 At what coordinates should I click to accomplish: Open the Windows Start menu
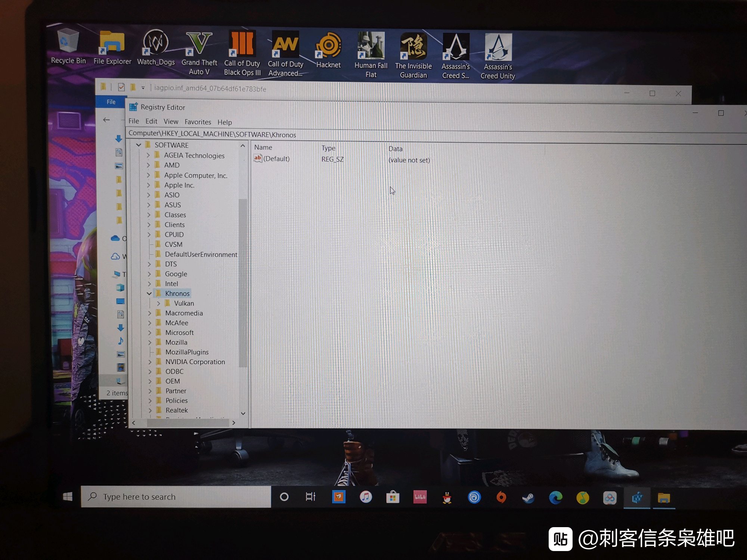coord(68,497)
